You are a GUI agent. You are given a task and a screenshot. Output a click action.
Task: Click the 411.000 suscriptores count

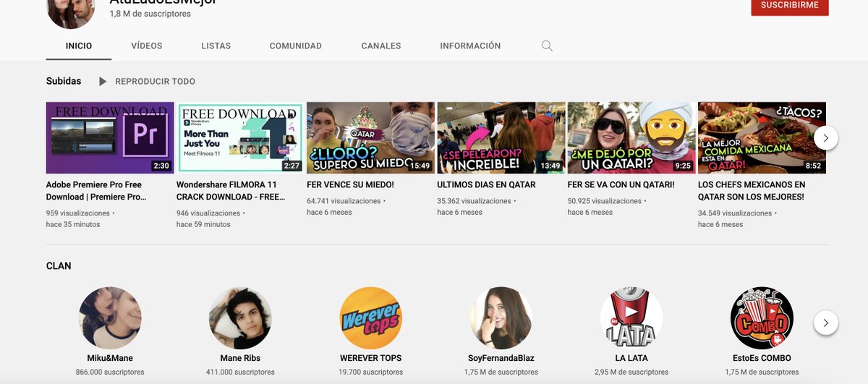coord(240,372)
